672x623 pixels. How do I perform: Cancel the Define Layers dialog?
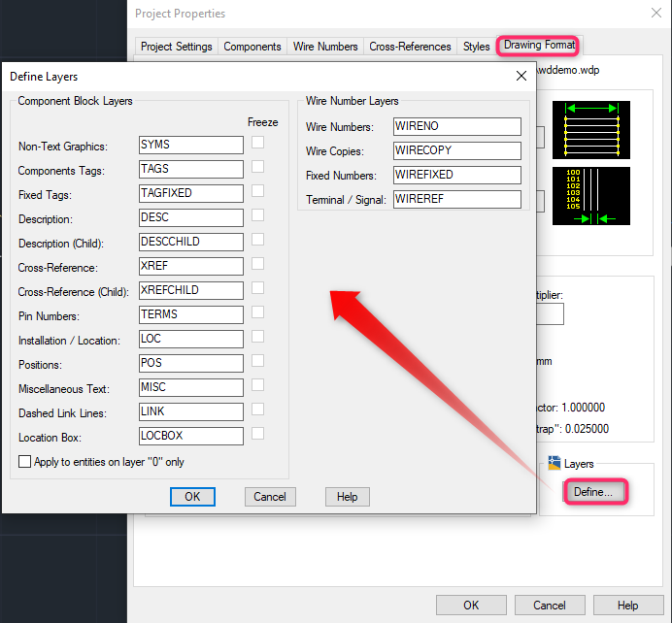270,497
